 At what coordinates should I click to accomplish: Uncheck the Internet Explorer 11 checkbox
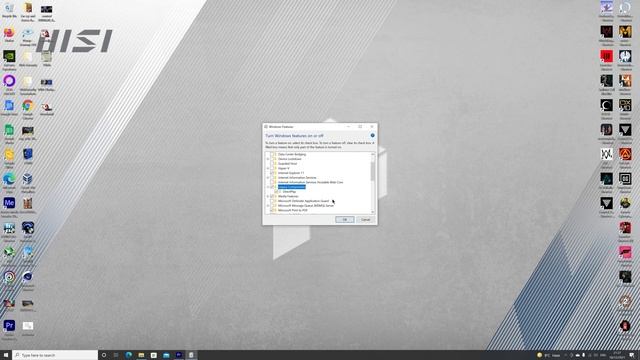pos(272,173)
